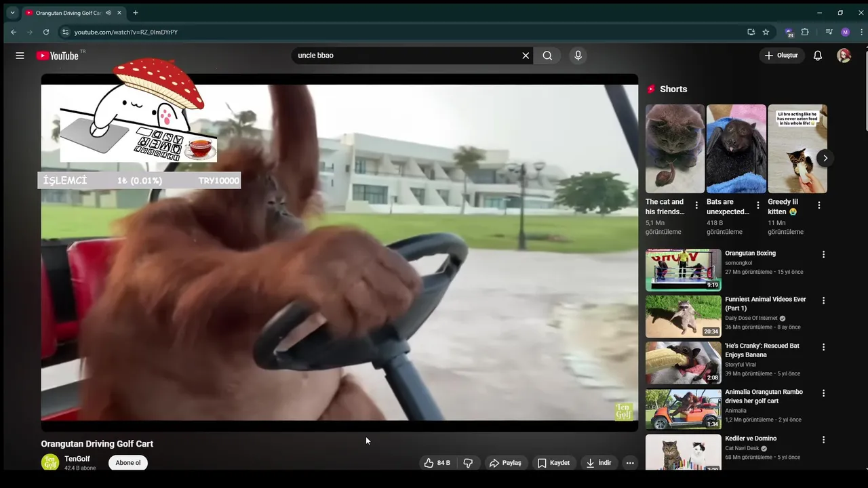Open TenGolf channel name link
The image size is (868, 488).
[77, 459]
